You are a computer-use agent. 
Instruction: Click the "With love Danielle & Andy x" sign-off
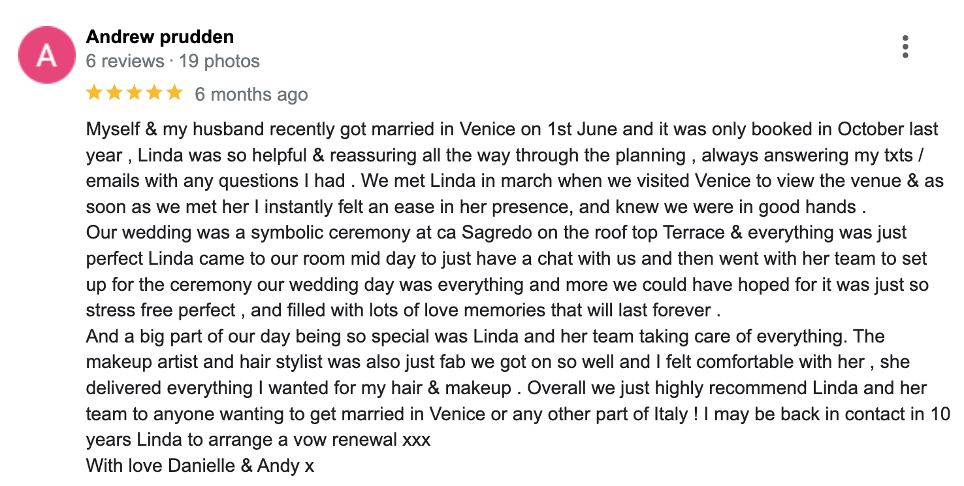pos(200,466)
